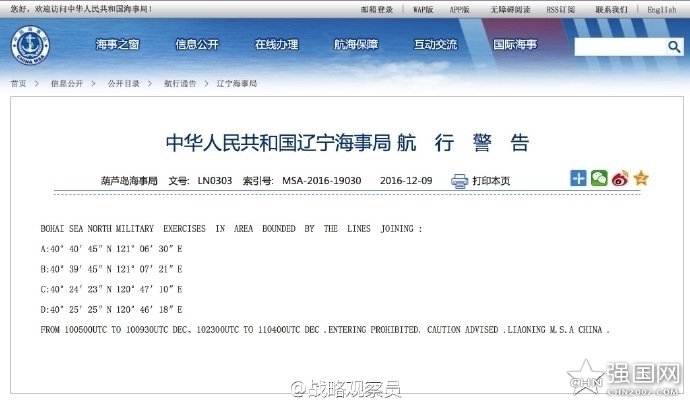Click the star favorite icon
690x400 pixels.
tap(641, 178)
